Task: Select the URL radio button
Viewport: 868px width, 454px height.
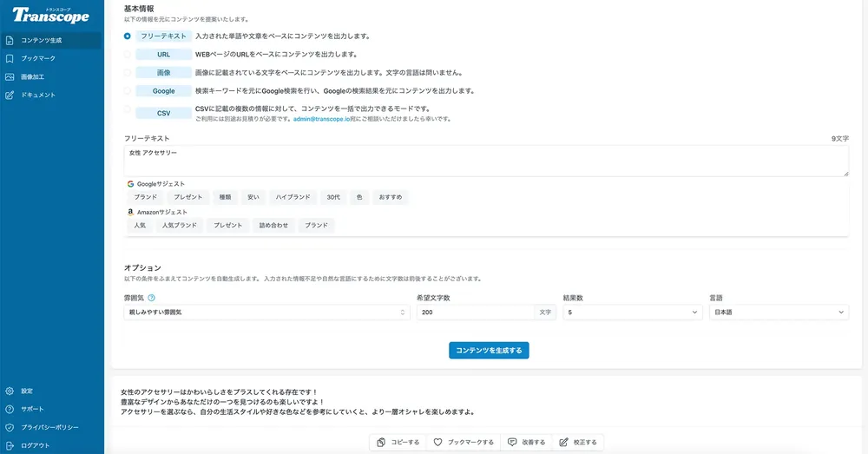Action: click(128, 55)
